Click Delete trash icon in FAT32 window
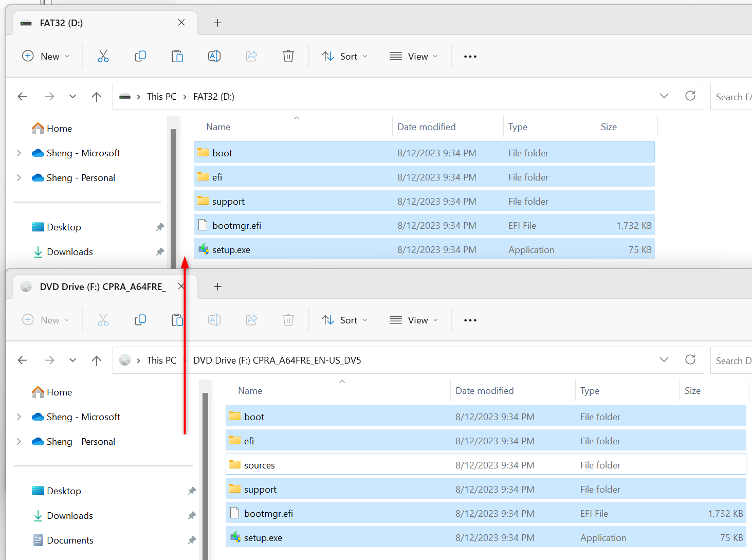 (288, 57)
